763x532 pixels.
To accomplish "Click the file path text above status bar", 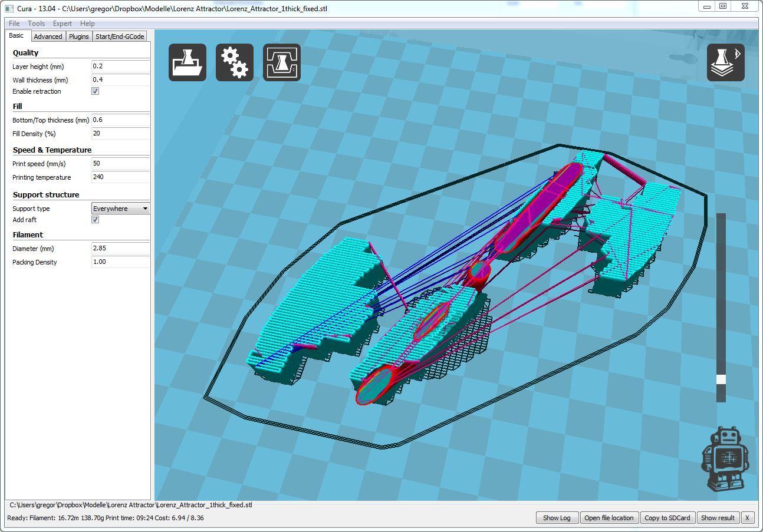I will pos(131,505).
